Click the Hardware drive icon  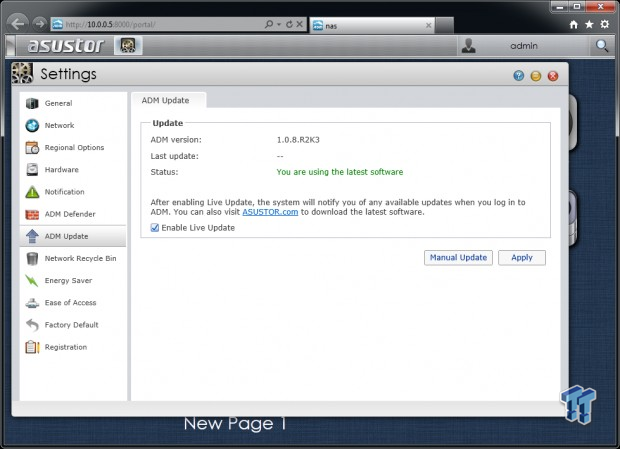pos(32,170)
